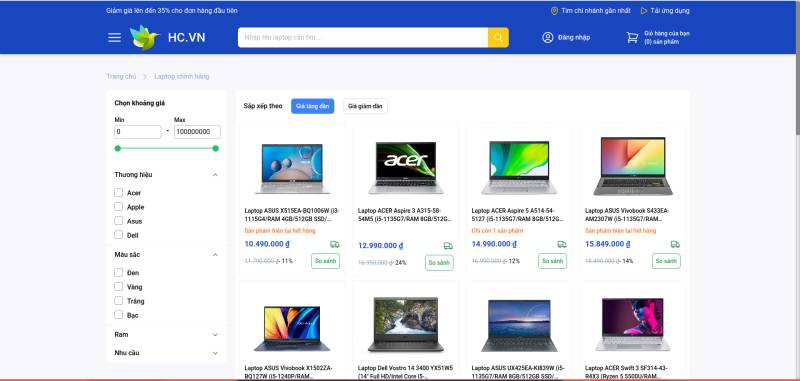Screen dimensions: 800x381
Task: Open ASUS Vivobook S433EA laptop image
Action: coord(633,166)
